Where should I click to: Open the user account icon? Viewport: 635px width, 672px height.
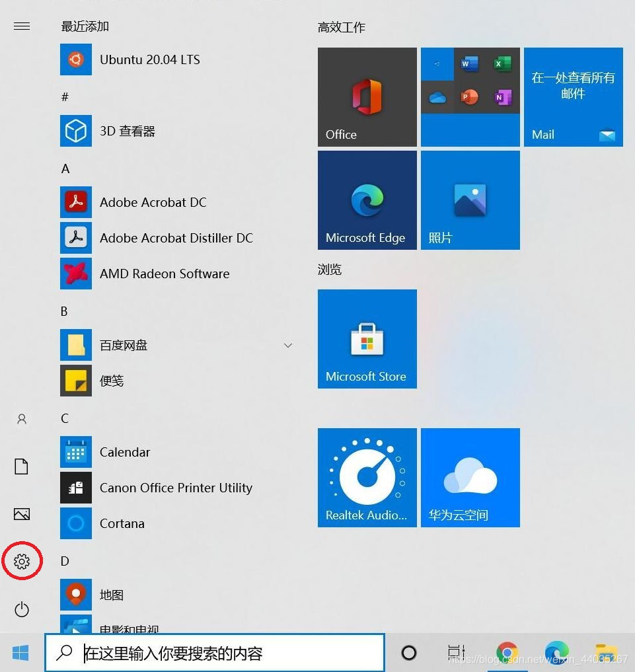coord(22,419)
